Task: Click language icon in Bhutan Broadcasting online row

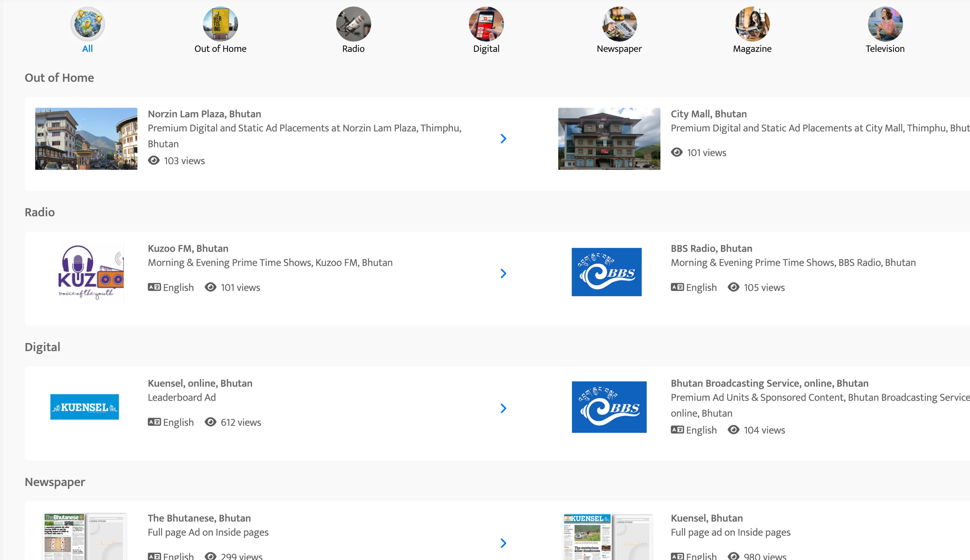Action: coord(677,430)
